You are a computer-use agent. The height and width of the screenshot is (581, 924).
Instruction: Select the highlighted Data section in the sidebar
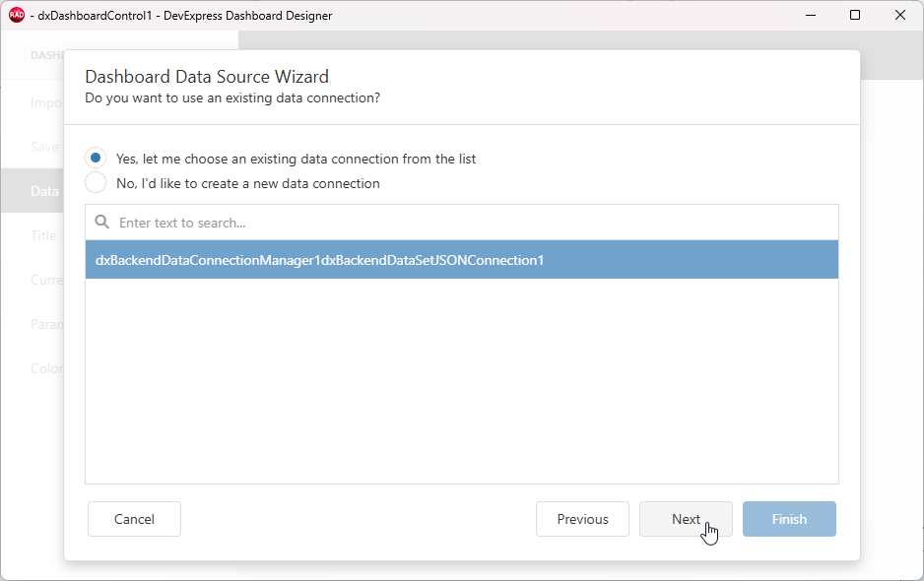point(44,191)
